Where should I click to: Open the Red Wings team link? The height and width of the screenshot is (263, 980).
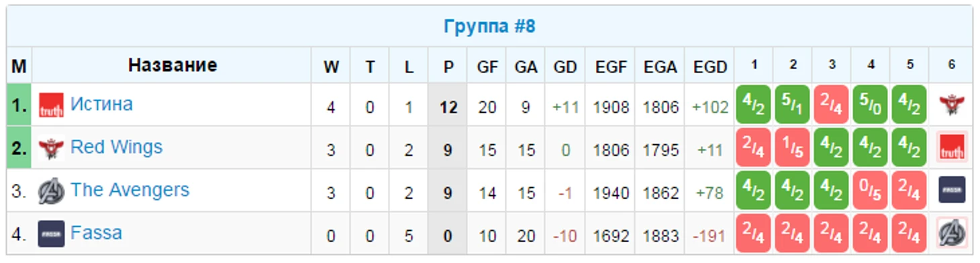point(116,147)
